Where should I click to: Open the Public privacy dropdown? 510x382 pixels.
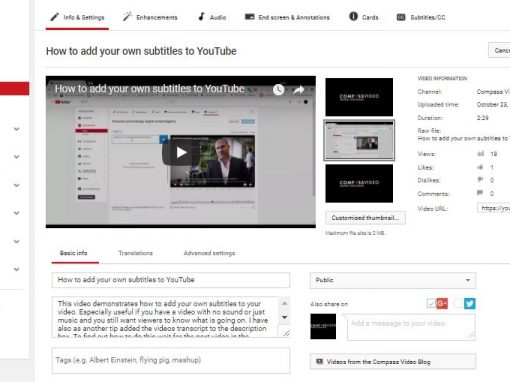pyautogui.click(x=393, y=280)
